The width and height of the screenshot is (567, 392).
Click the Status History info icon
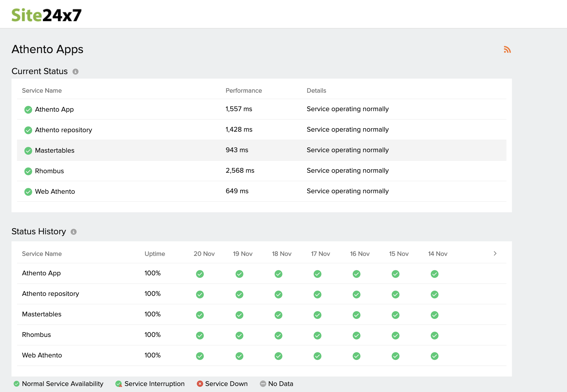tap(73, 232)
